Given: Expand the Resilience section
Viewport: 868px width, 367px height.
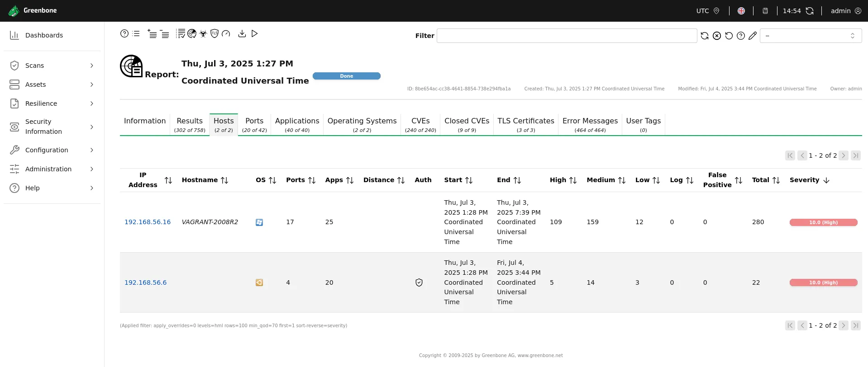Looking at the screenshot, I should click(x=52, y=104).
